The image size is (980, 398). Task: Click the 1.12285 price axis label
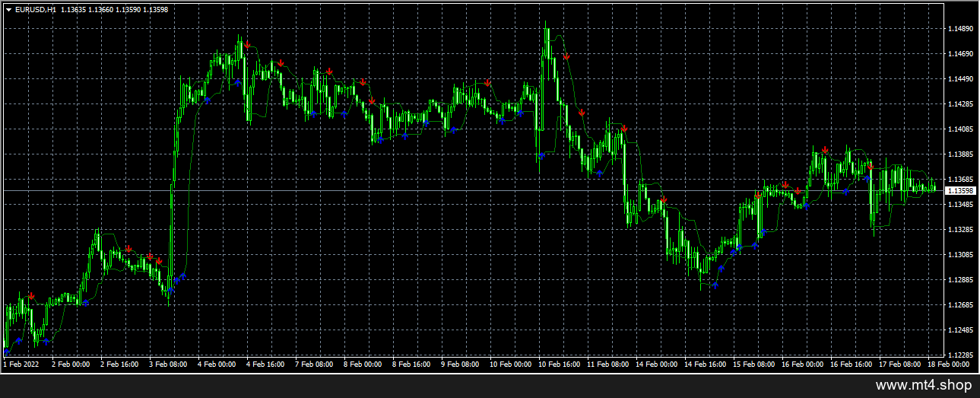(962, 355)
